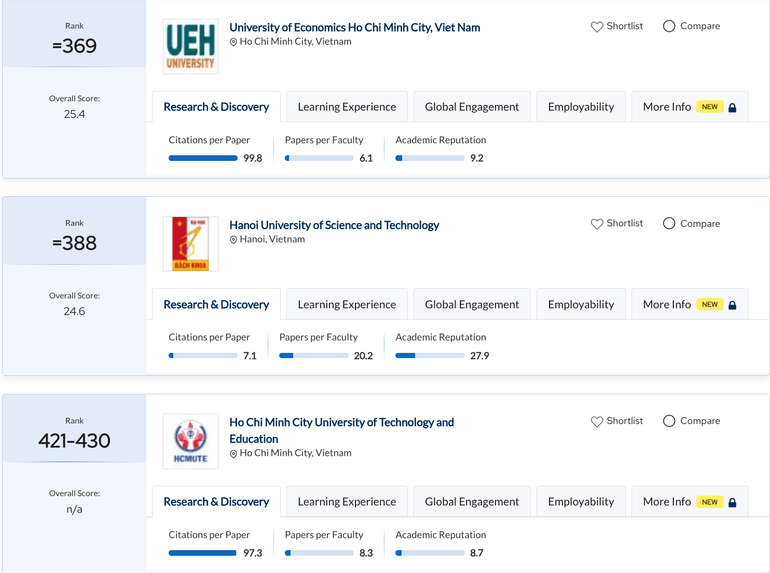Open Employability tab for HCMUTE
The height and width of the screenshot is (573, 770).
point(580,502)
